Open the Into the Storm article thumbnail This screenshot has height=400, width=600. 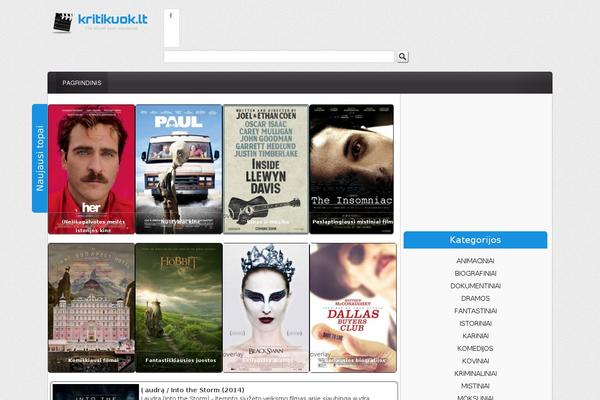(96, 392)
